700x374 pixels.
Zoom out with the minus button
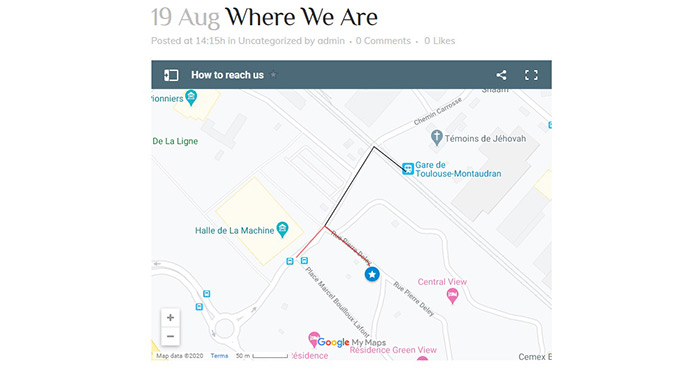click(170, 336)
